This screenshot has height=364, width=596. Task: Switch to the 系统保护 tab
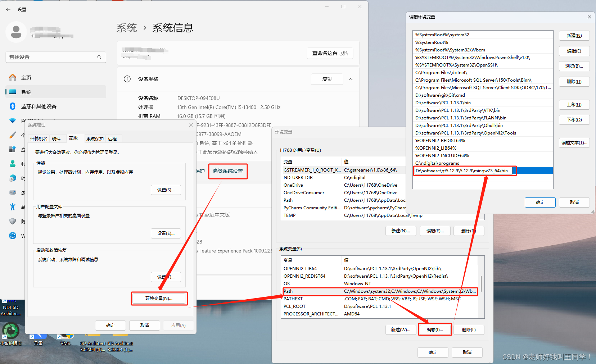tap(95, 138)
